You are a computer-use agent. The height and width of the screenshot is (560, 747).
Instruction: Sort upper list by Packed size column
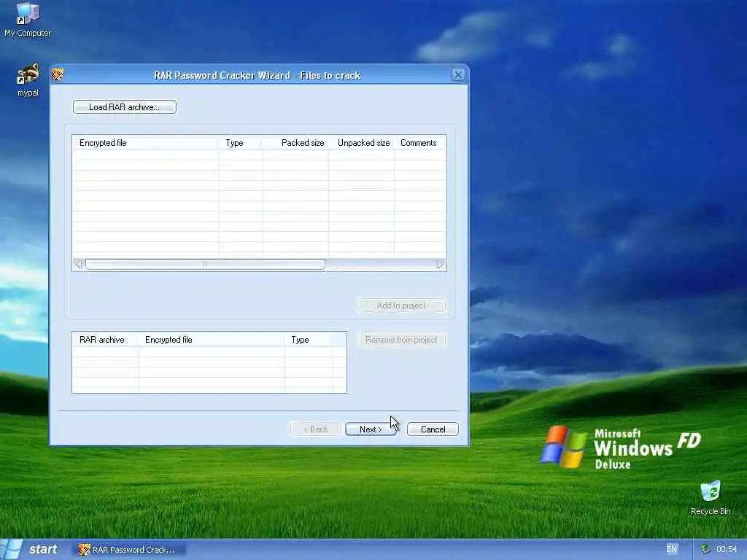tap(295, 143)
